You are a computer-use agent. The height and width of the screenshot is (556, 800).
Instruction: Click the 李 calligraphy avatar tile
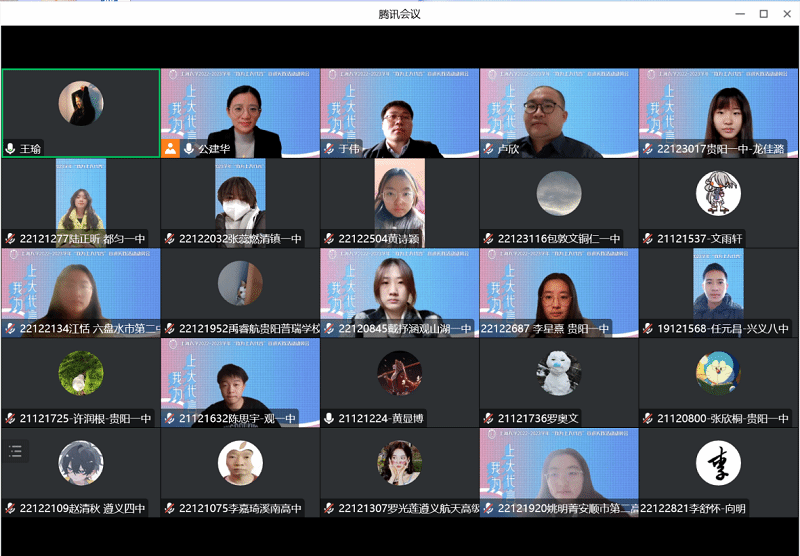click(x=718, y=463)
